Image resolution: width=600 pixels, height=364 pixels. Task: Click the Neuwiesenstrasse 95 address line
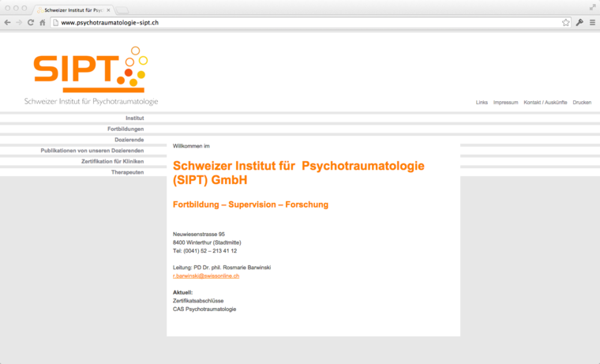point(199,235)
